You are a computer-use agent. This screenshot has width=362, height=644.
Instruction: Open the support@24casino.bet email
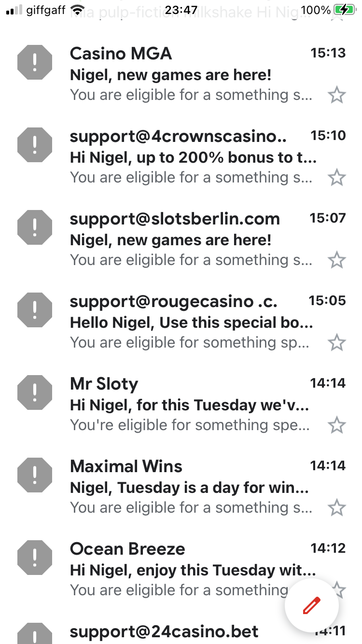(164, 631)
